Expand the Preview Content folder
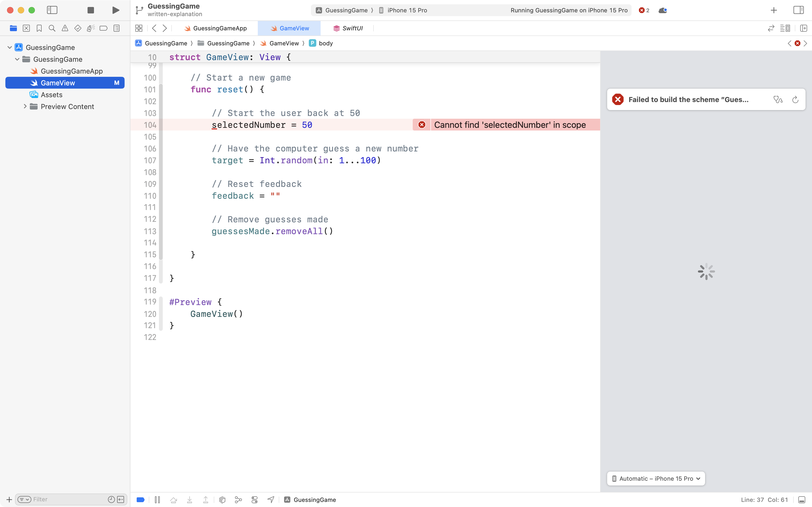 tap(25, 106)
